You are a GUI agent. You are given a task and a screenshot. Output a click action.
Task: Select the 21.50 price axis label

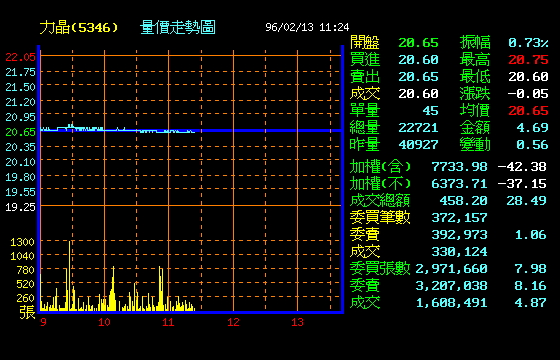(21, 87)
